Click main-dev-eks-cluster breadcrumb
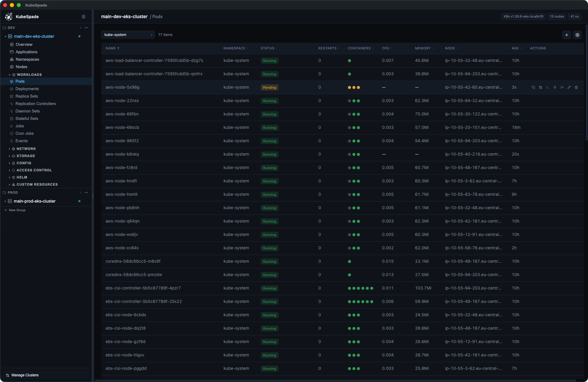The width and height of the screenshot is (588, 382). tap(124, 17)
